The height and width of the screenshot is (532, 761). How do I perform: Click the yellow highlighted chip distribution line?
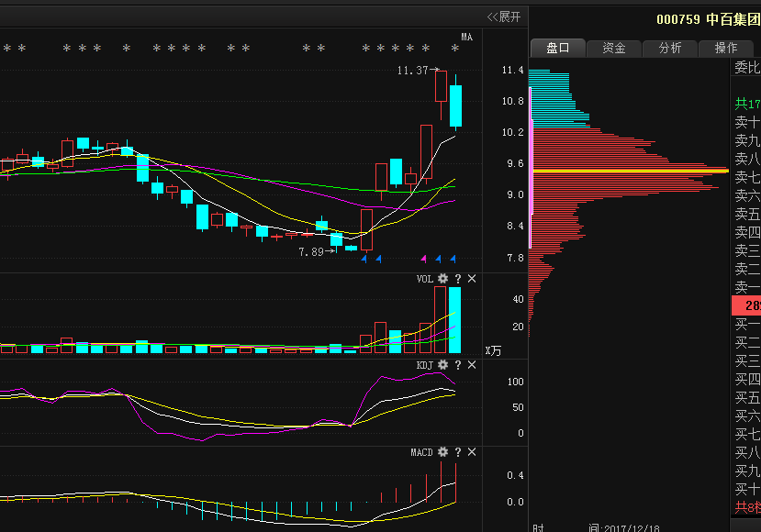(631, 171)
